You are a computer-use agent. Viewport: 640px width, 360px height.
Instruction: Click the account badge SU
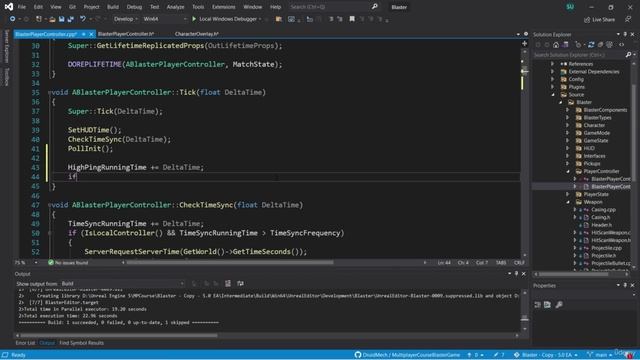pos(570,7)
